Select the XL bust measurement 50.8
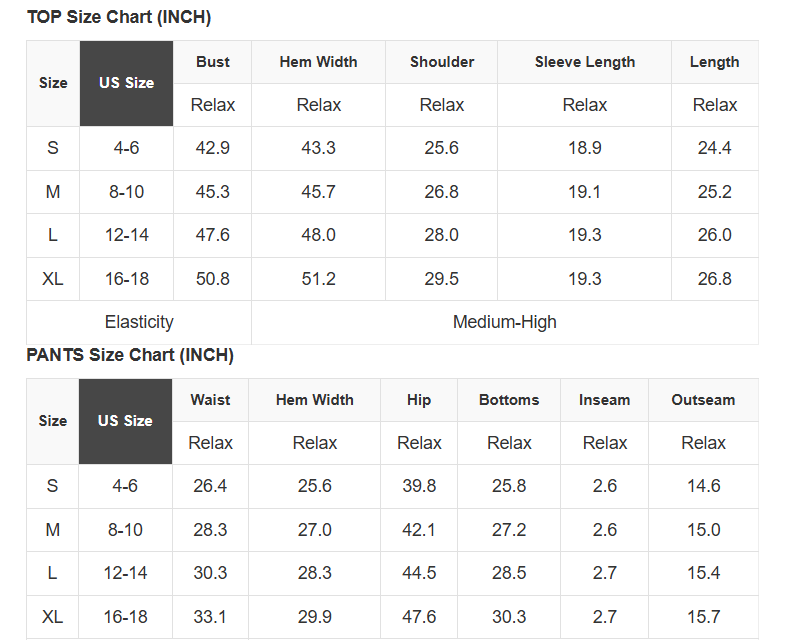This screenshot has height=640, width=785. (213, 279)
